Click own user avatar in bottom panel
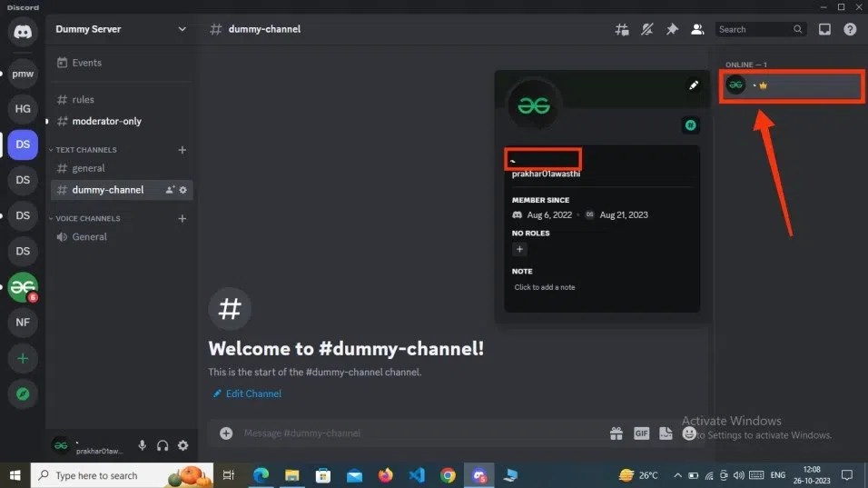Screen dimensions: 868x488 click(x=60, y=445)
